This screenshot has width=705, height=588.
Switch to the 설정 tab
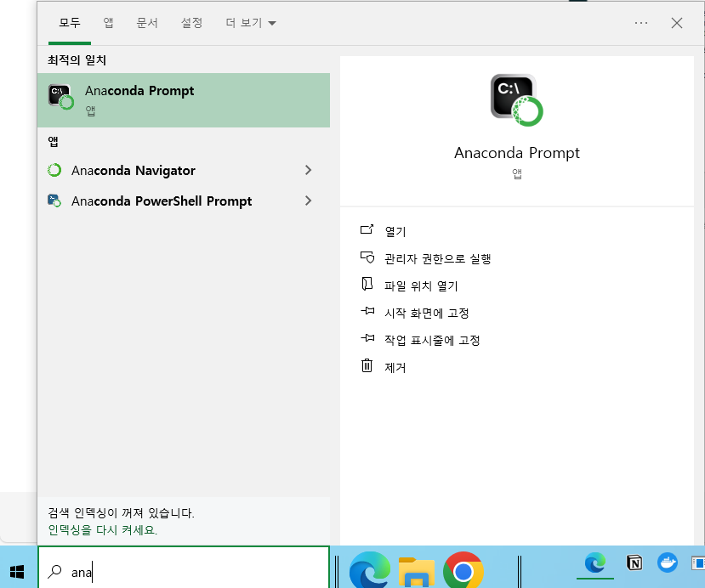pyautogui.click(x=191, y=23)
